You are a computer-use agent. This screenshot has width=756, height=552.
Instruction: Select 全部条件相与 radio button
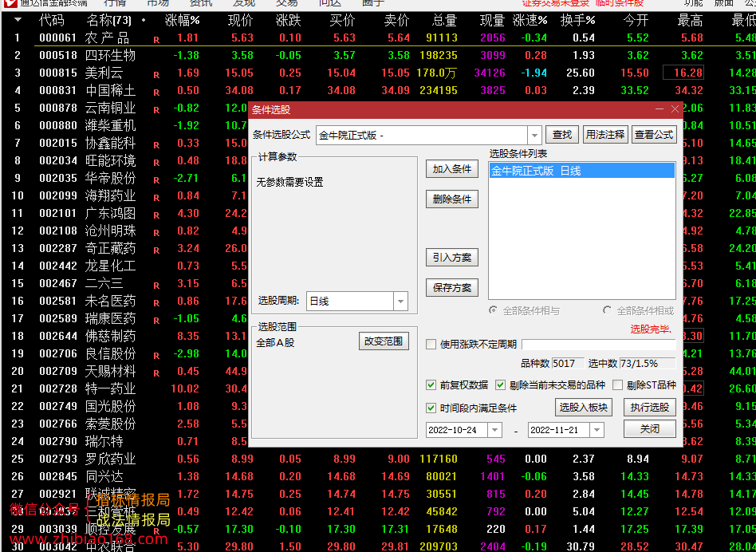[493, 310]
